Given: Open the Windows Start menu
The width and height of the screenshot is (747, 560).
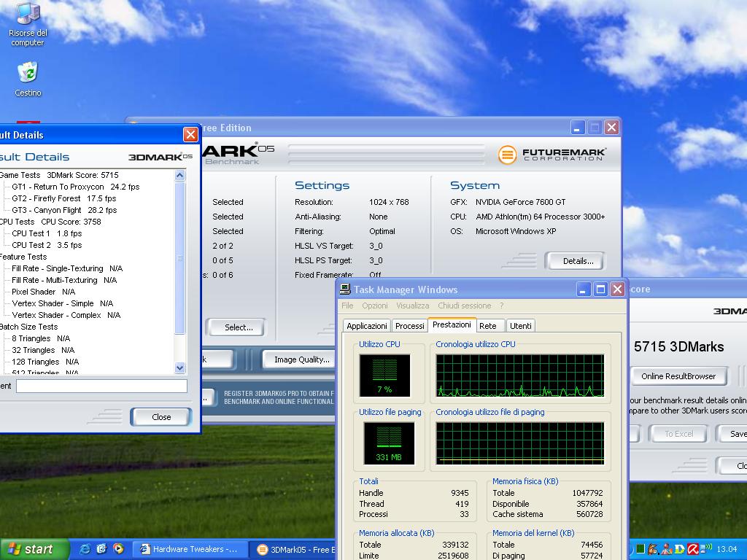Looking at the screenshot, I should tap(34, 549).
